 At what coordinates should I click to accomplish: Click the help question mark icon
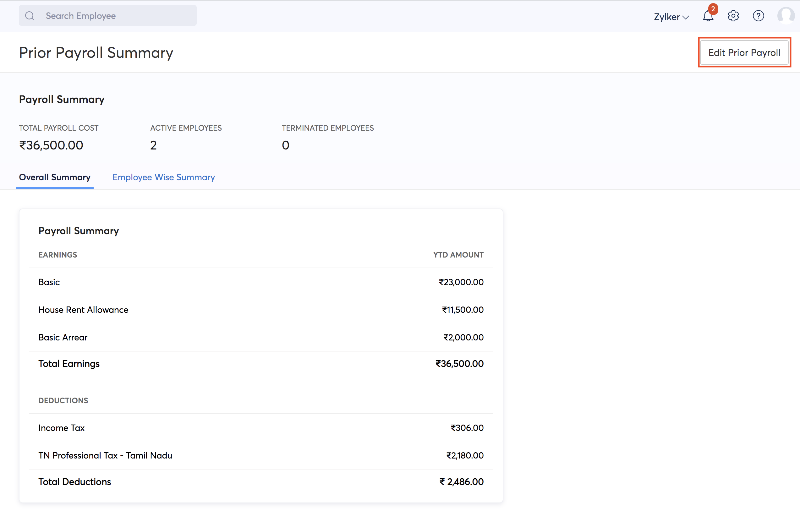click(x=758, y=16)
